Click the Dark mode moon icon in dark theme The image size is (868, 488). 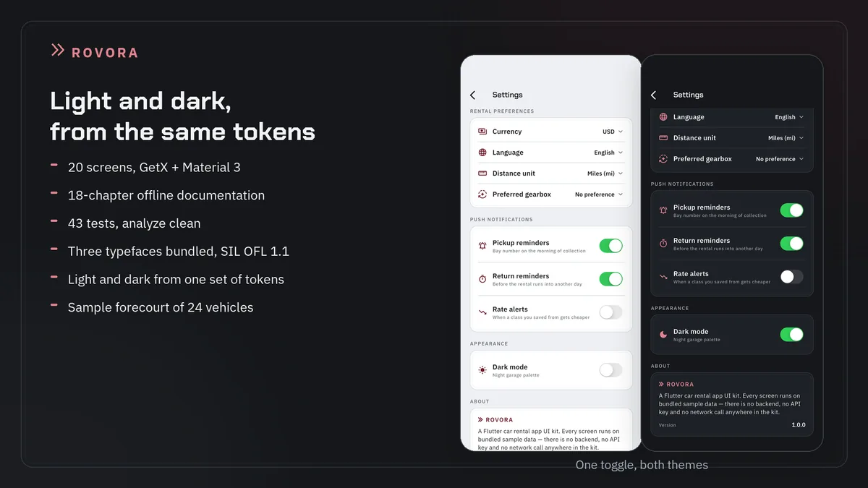tap(663, 335)
